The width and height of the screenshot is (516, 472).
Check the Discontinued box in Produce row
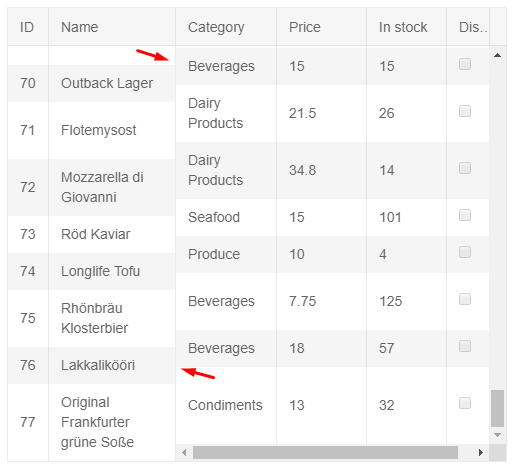(x=465, y=252)
